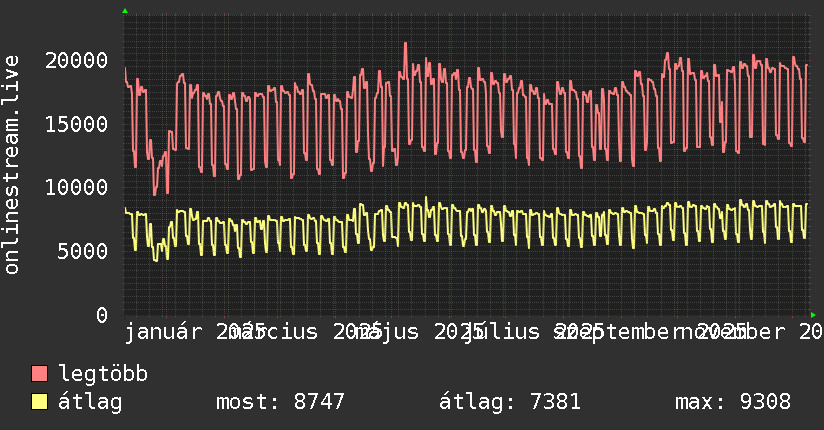Click the max: 9308 statistic

(733, 402)
